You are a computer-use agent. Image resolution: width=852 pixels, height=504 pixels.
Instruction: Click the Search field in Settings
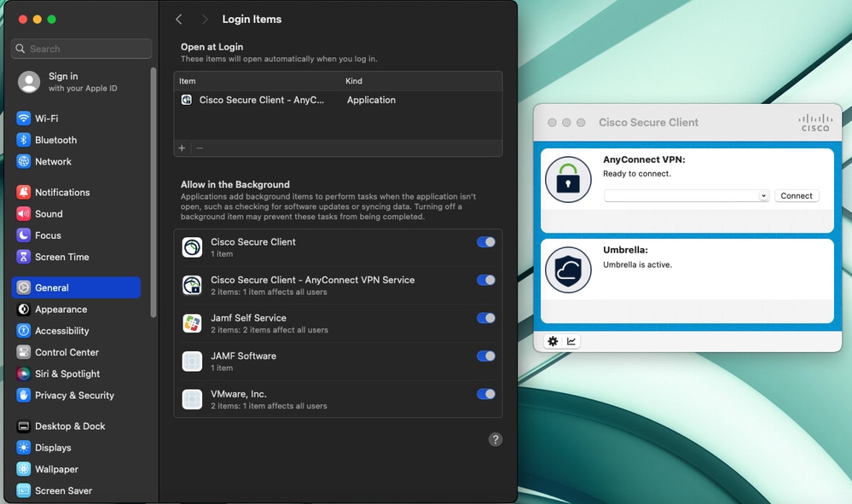pyautogui.click(x=82, y=49)
